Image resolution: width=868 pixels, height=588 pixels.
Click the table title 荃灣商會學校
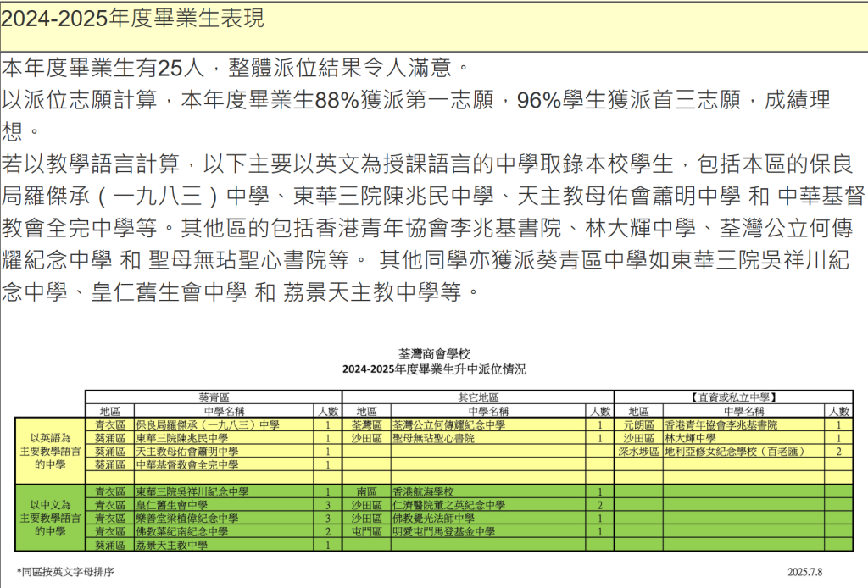click(433, 353)
